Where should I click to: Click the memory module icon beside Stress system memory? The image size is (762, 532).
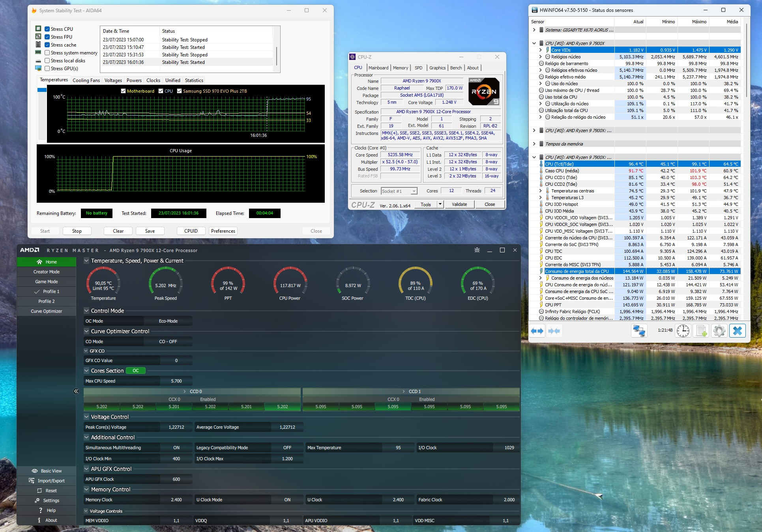pyautogui.click(x=38, y=52)
